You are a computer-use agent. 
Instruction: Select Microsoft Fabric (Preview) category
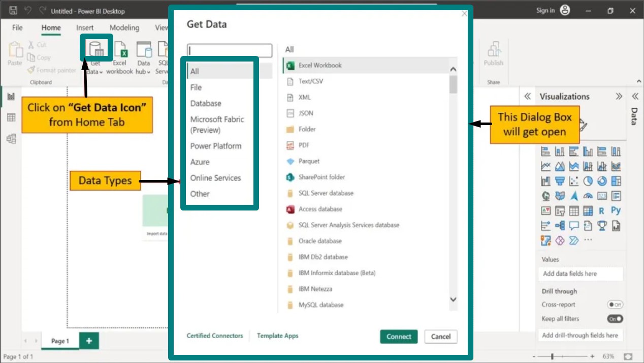217,125
